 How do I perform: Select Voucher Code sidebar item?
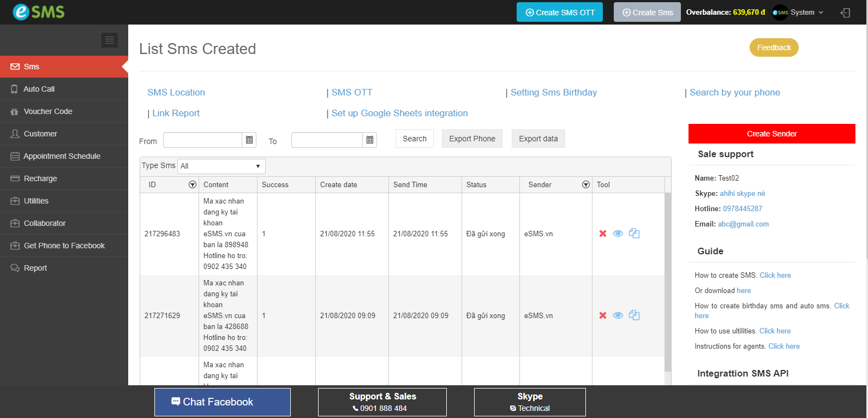click(x=48, y=111)
